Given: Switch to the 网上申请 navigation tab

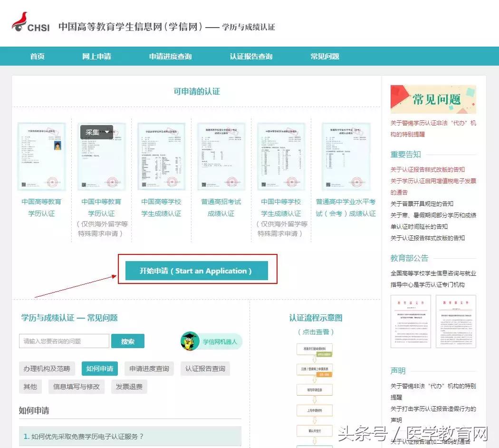Looking at the screenshot, I should point(96,56).
